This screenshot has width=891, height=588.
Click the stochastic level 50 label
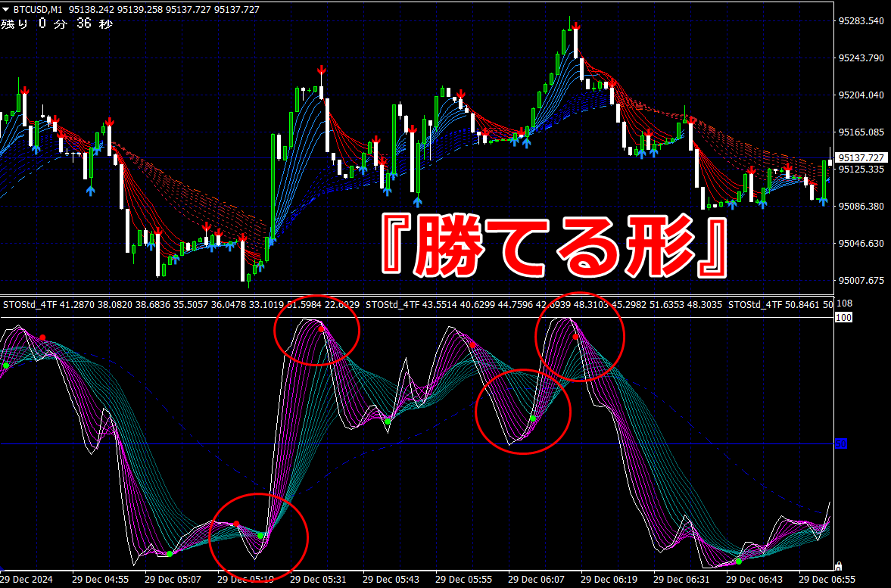click(841, 443)
